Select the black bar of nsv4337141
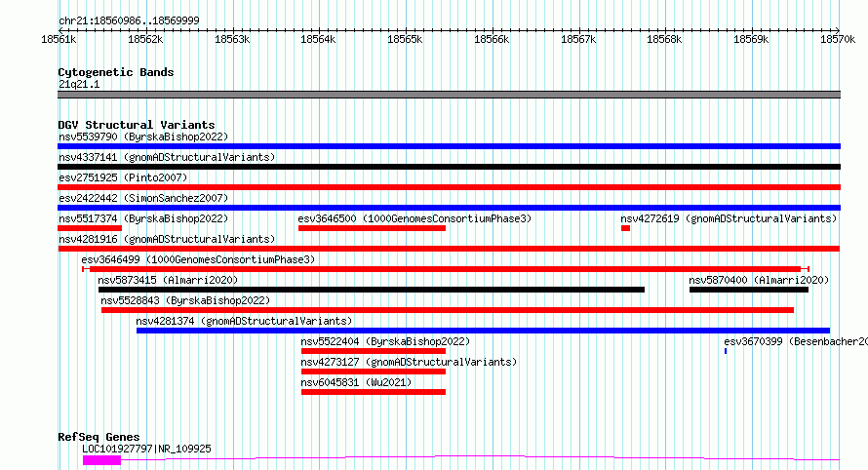The height and width of the screenshot is (470, 868). pyautogui.click(x=449, y=167)
